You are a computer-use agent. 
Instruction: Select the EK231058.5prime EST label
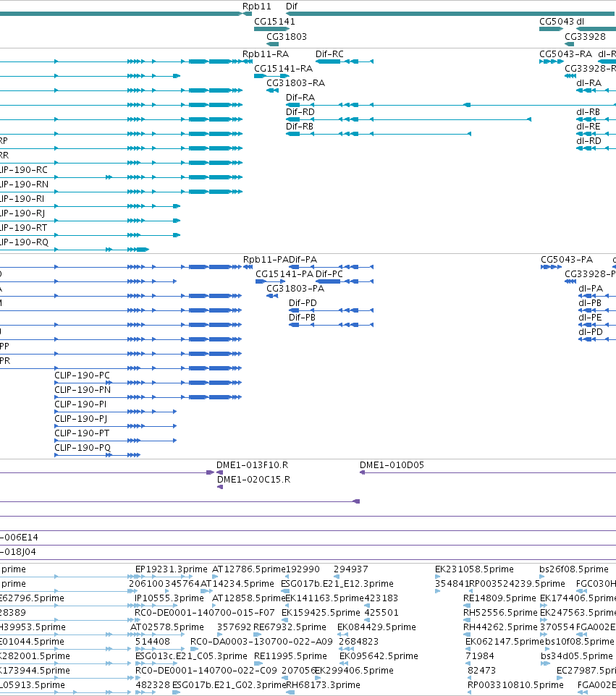click(474, 569)
